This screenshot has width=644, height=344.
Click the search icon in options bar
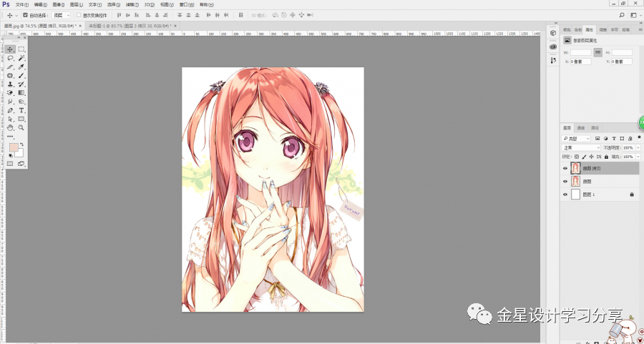click(622, 15)
